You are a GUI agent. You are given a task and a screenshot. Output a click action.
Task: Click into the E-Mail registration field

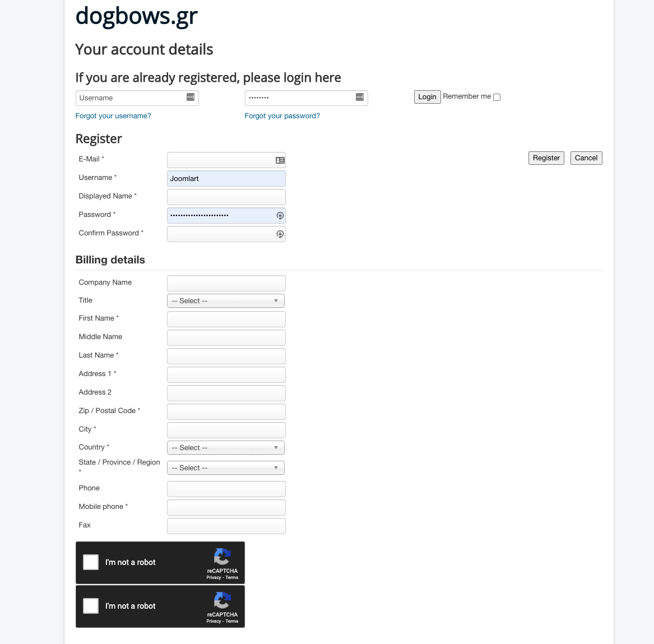pos(226,160)
